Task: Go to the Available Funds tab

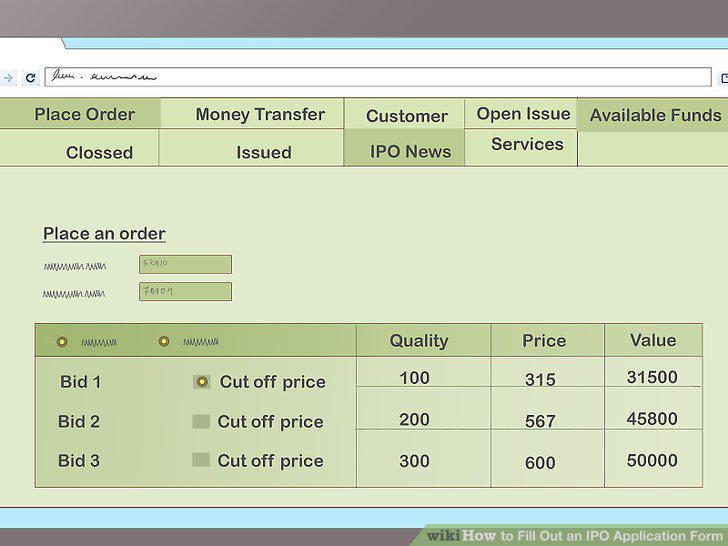Action: pos(653,115)
